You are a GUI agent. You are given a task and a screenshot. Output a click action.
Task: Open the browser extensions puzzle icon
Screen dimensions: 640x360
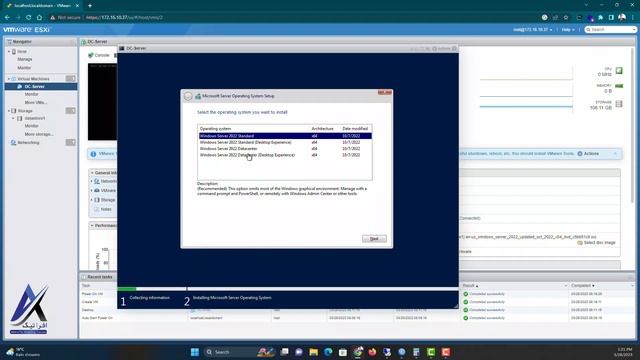tap(600, 18)
